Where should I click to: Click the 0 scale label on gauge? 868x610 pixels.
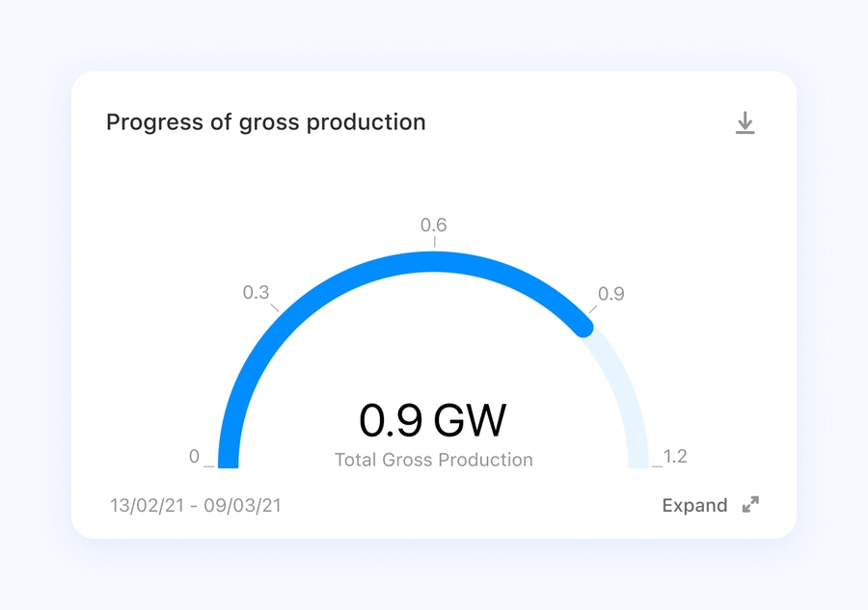[x=194, y=457]
